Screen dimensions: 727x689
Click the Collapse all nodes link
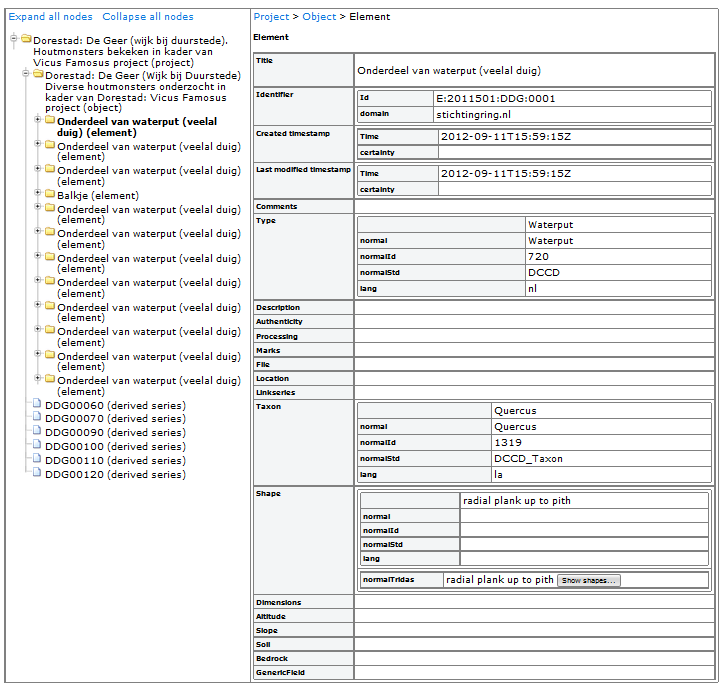coord(148,17)
